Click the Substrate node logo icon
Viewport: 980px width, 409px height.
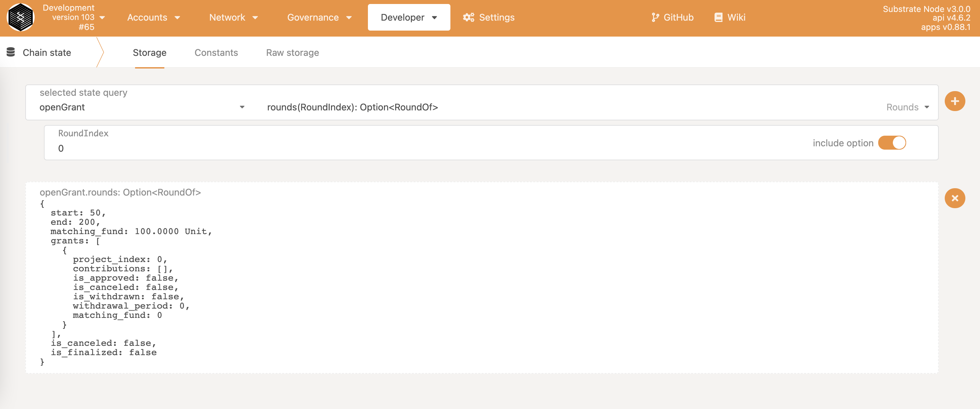[21, 17]
